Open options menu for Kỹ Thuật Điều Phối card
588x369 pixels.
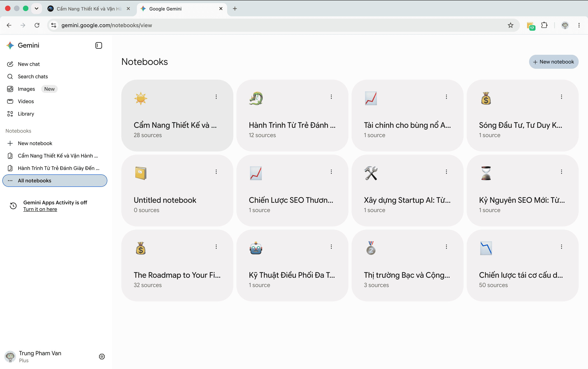coord(331,247)
